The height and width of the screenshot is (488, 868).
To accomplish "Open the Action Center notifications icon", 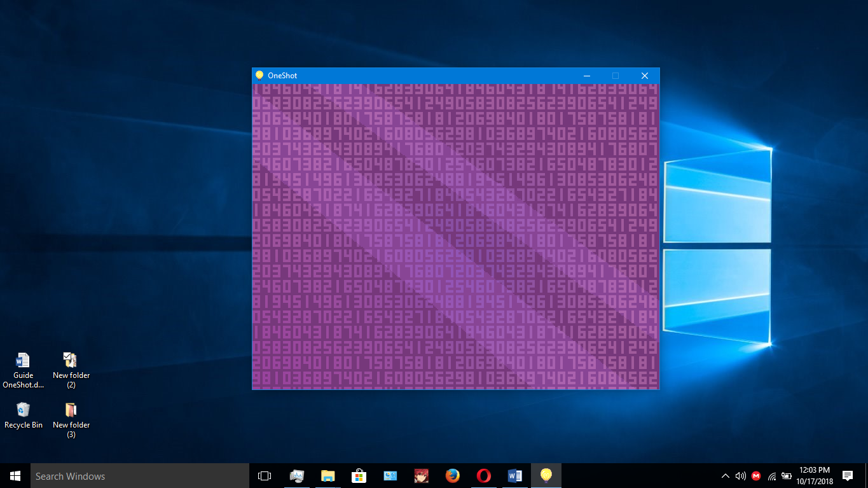I will [848, 476].
